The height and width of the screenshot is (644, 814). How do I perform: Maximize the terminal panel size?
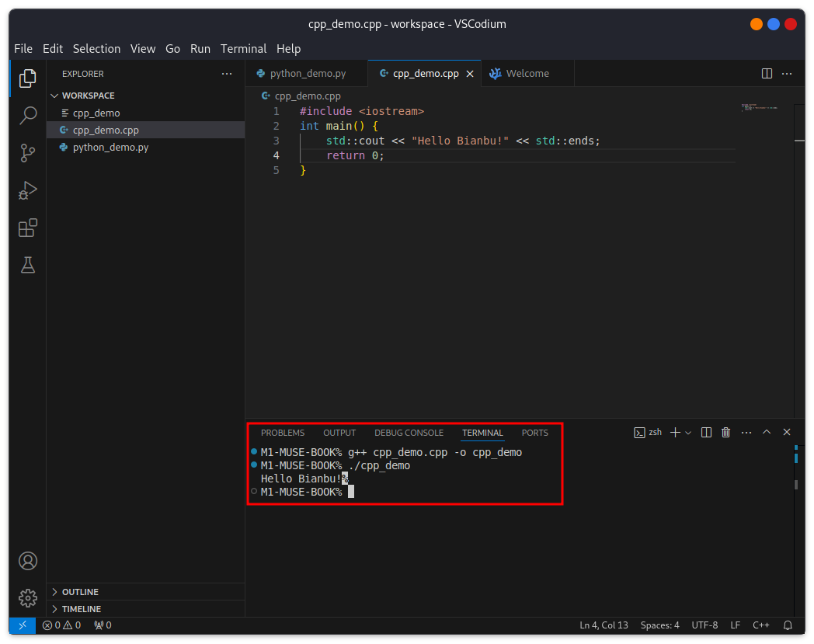coord(767,433)
